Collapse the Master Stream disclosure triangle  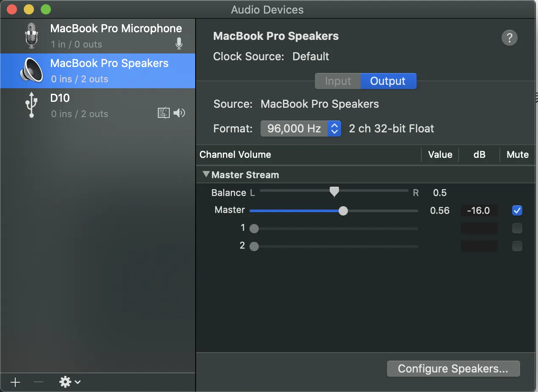click(206, 174)
